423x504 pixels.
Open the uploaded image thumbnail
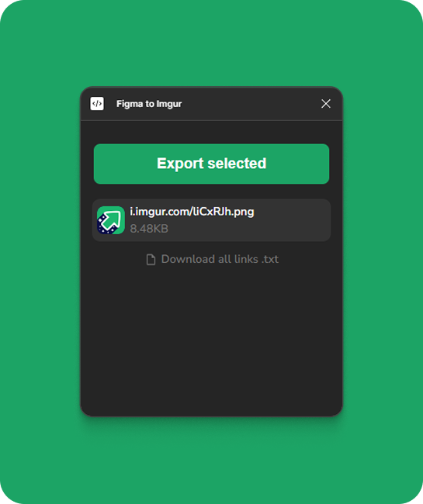pyautogui.click(x=111, y=220)
